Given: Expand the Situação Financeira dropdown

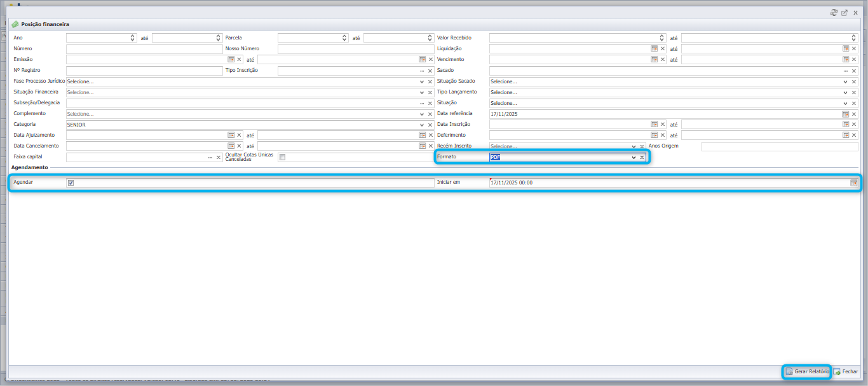Looking at the screenshot, I should click(x=422, y=92).
